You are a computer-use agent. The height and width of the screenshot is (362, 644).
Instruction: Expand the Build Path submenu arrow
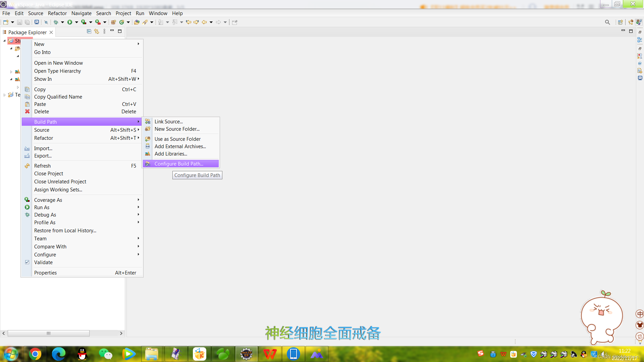click(138, 122)
